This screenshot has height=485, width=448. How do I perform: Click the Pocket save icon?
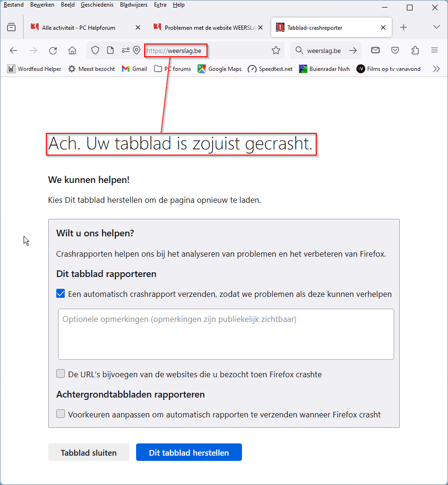[x=396, y=51]
